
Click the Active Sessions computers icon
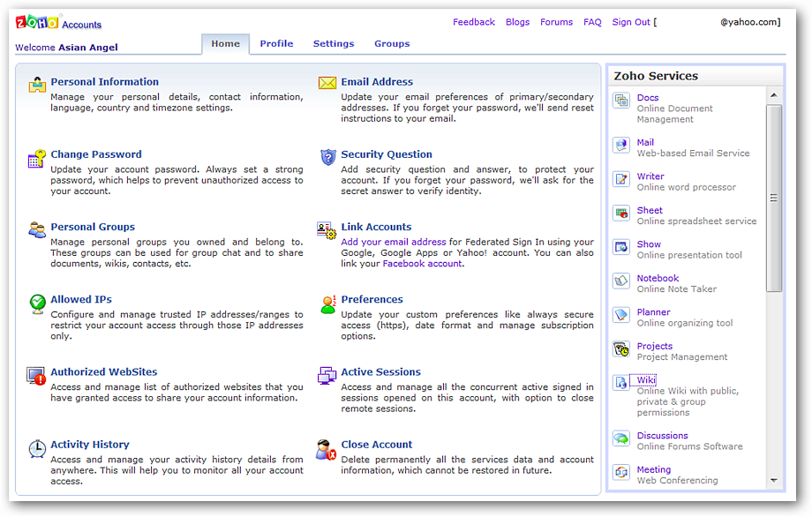pyautogui.click(x=327, y=375)
